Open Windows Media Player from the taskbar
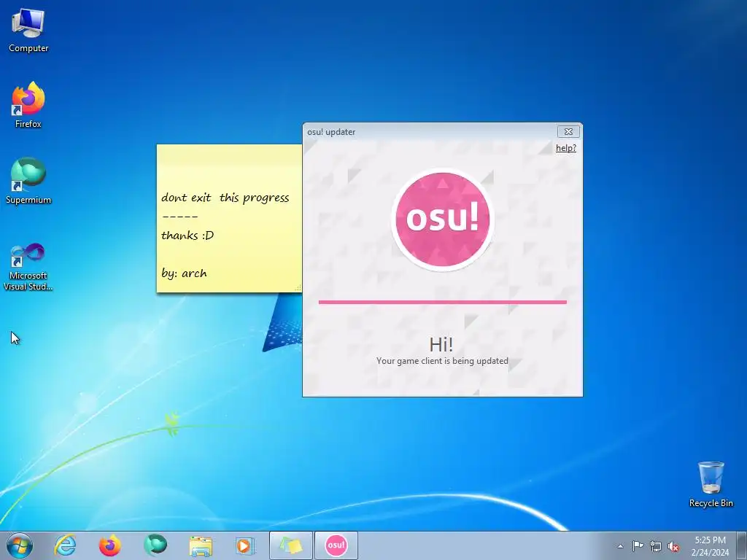747x560 pixels. click(245, 545)
